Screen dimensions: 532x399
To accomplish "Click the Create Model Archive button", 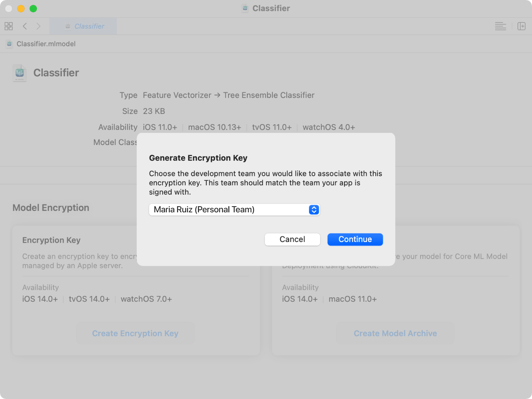I will point(395,333).
